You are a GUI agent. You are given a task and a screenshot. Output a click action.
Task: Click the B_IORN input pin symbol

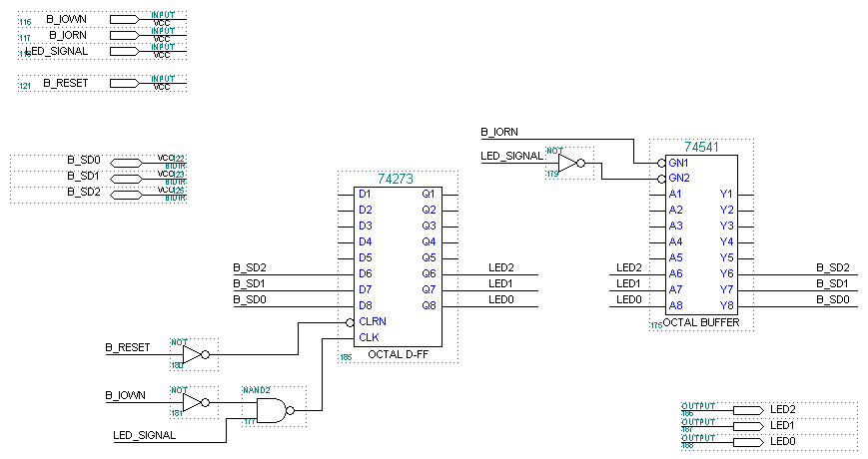(124, 35)
